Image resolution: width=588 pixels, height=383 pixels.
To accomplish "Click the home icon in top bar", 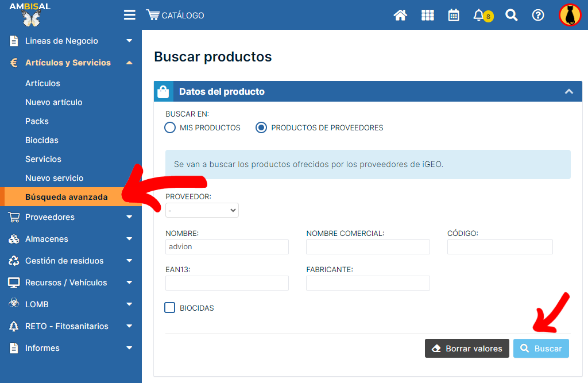I will [400, 16].
